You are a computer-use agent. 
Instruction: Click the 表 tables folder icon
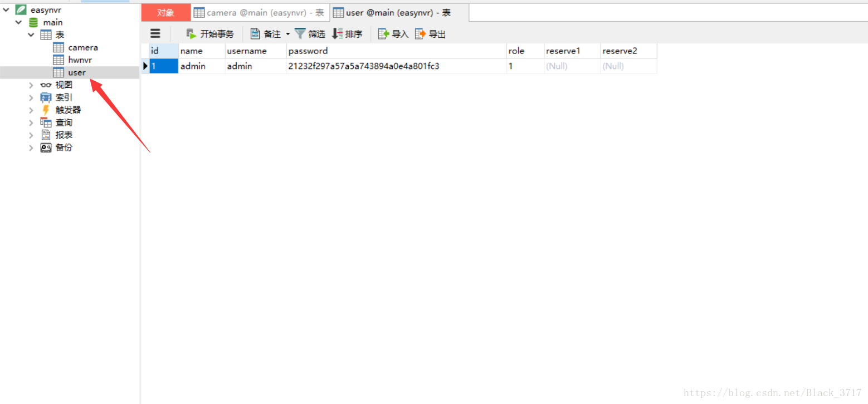(46, 35)
